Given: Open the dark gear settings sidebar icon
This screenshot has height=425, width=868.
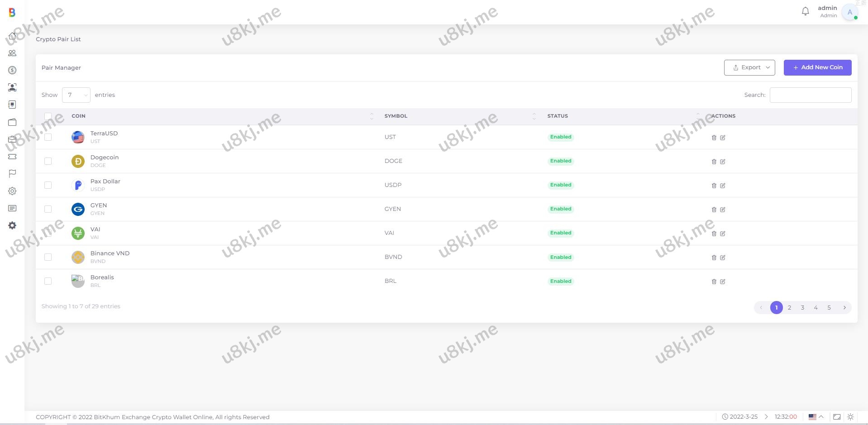Looking at the screenshot, I should [12, 225].
